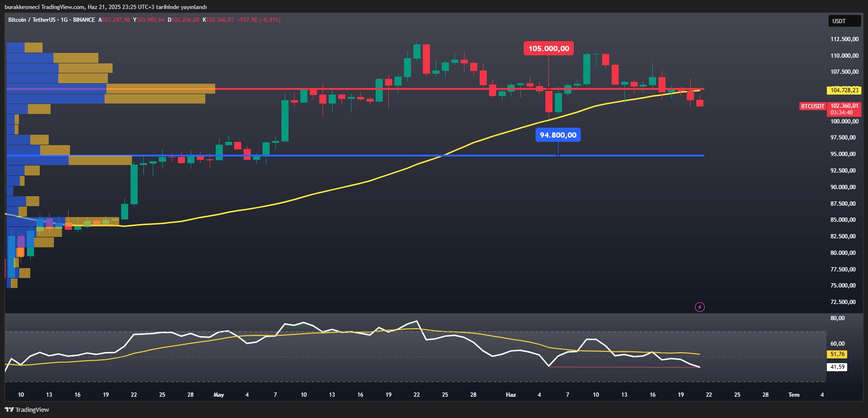The height and width of the screenshot is (418, 868).
Task: Click the 1G interval in the chart legend
Action: (x=64, y=20)
